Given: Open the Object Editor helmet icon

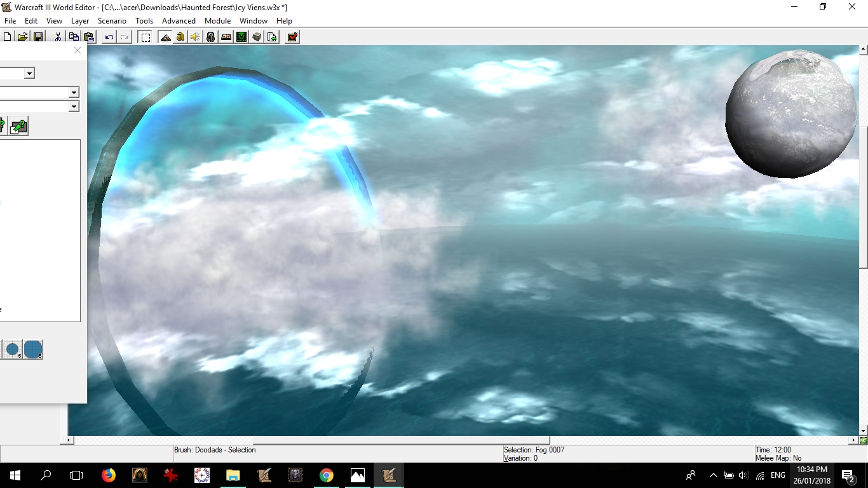Looking at the screenshot, I should (x=211, y=37).
